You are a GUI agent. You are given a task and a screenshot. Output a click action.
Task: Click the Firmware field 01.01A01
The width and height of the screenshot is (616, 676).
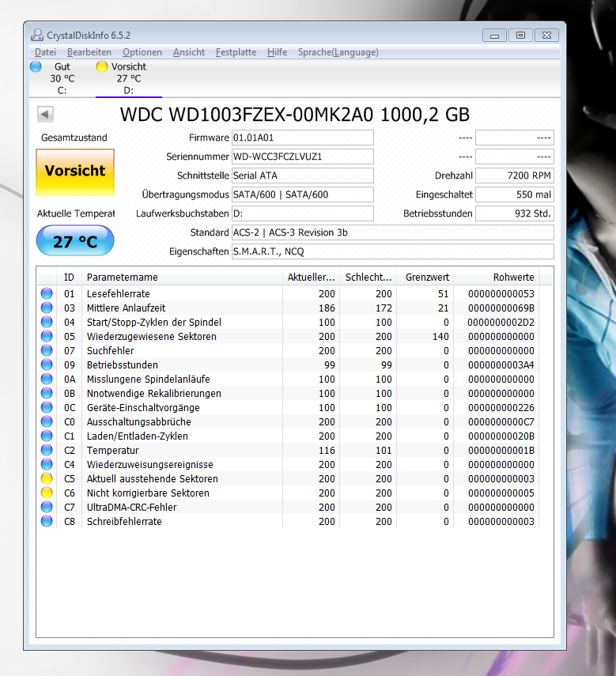(303, 138)
